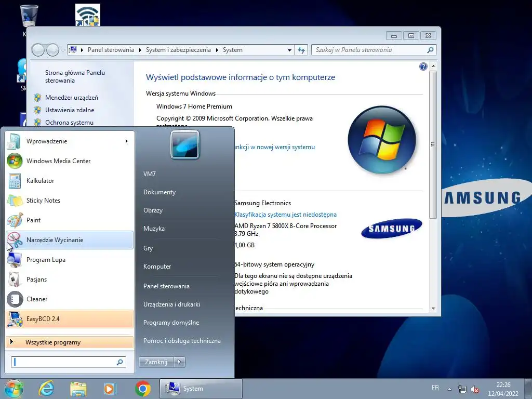Open Wprowadzenie from the Start menu

point(70,141)
